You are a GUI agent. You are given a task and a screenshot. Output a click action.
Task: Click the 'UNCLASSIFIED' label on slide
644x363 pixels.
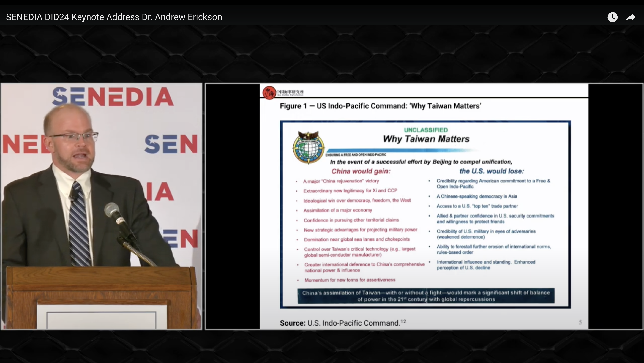(426, 130)
